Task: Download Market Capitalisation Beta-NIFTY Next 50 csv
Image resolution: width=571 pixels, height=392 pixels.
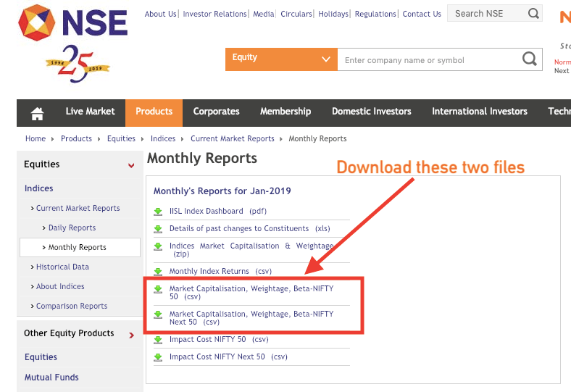Action: 251,318
